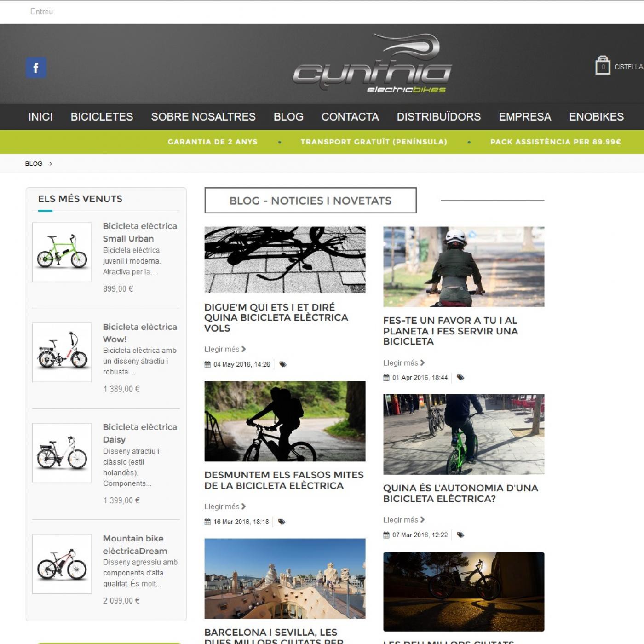Click tag icon beside 07 Mar 2016 date
The height and width of the screenshot is (644, 644).
(x=460, y=535)
